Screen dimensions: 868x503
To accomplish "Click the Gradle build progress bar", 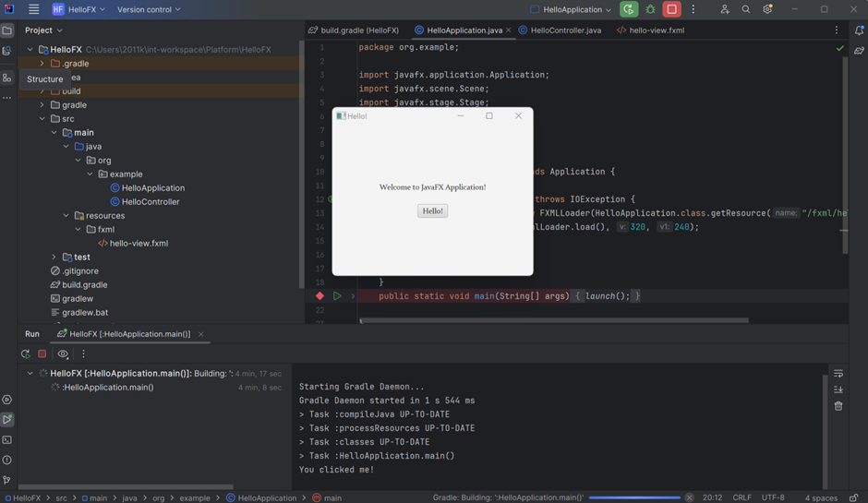I will pos(634,498).
